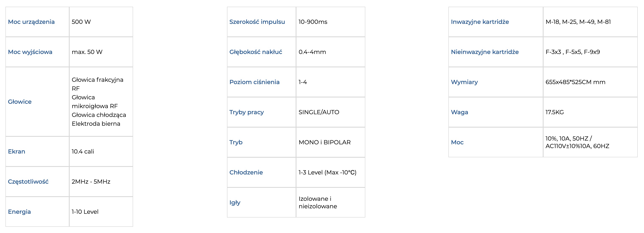Image resolution: width=644 pixels, height=233 pixels.
Task: Click the "Moc urządzenia" row label
Action: coord(31,22)
